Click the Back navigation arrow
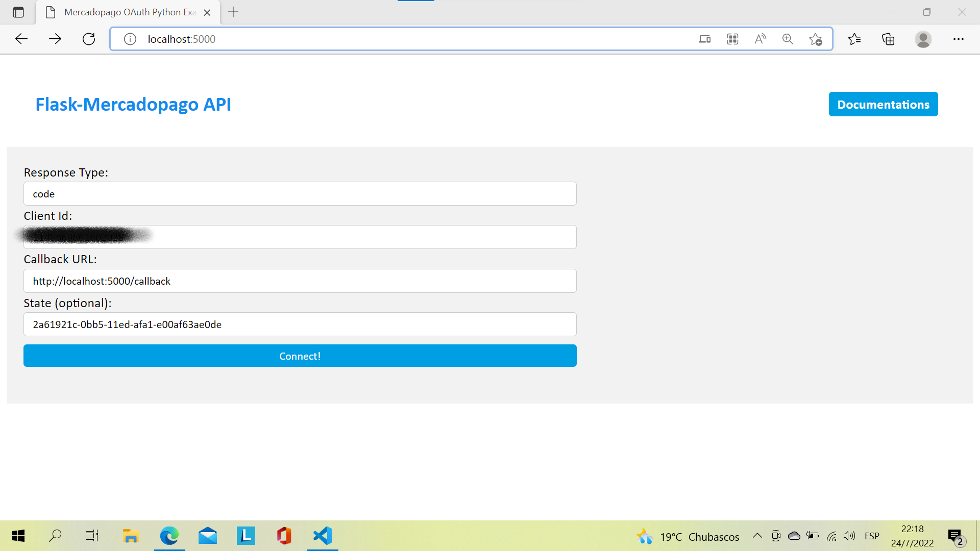The image size is (980, 551). click(21, 39)
